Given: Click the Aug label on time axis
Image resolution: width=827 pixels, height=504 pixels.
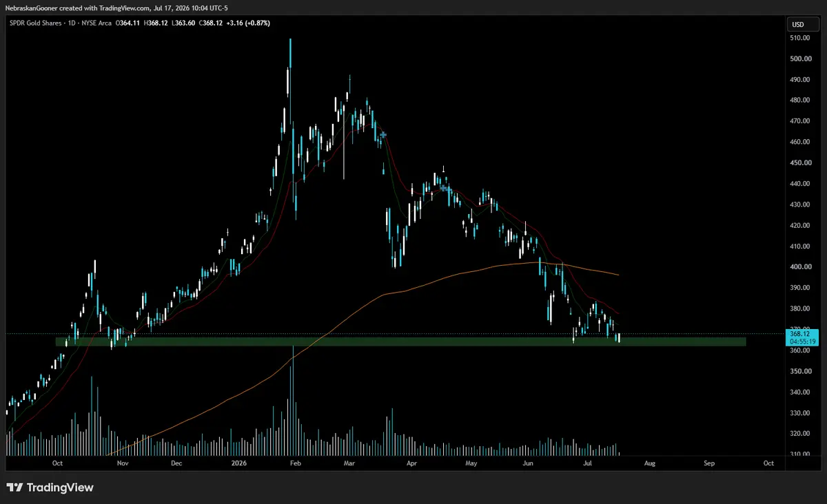Looking at the screenshot, I should [x=649, y=463].
